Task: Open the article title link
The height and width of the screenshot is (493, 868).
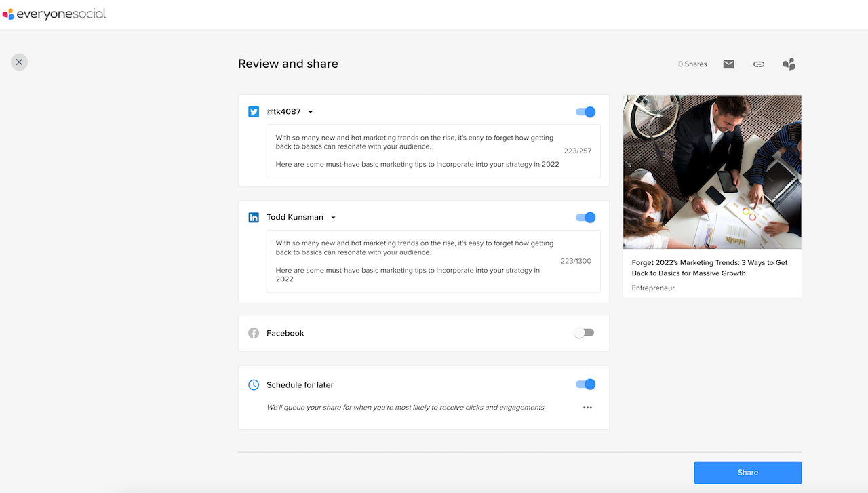Action: (710, 267)
